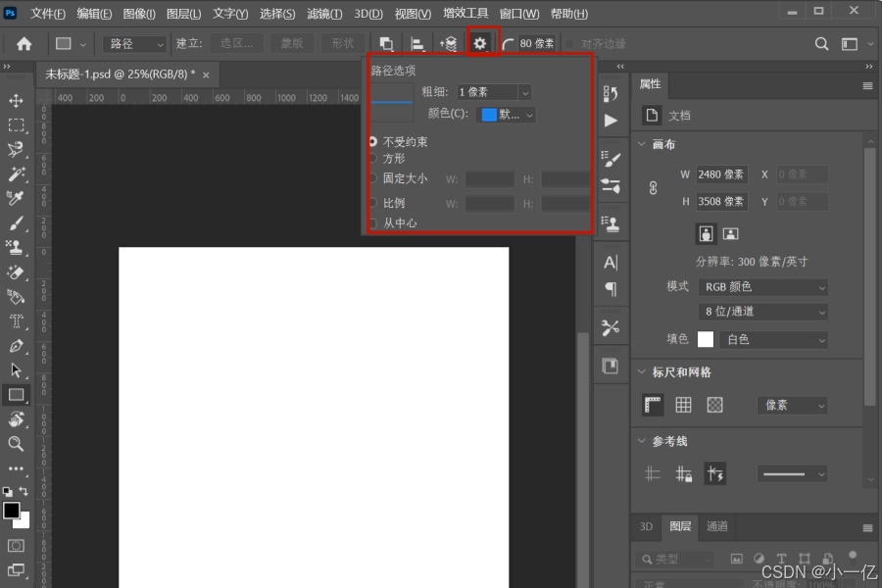Open path operations icon

tap(386, 44)
